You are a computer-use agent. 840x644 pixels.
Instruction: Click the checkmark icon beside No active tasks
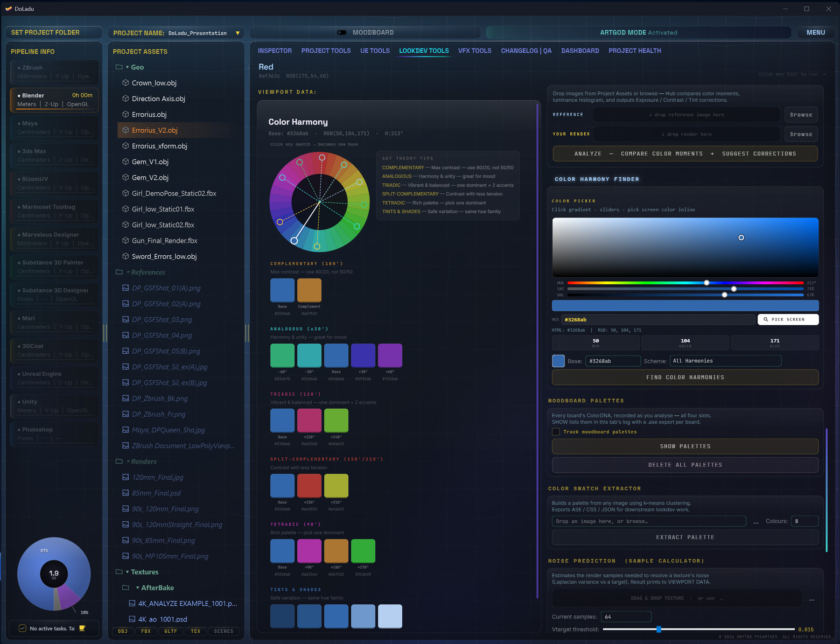(x=22, y=628)
